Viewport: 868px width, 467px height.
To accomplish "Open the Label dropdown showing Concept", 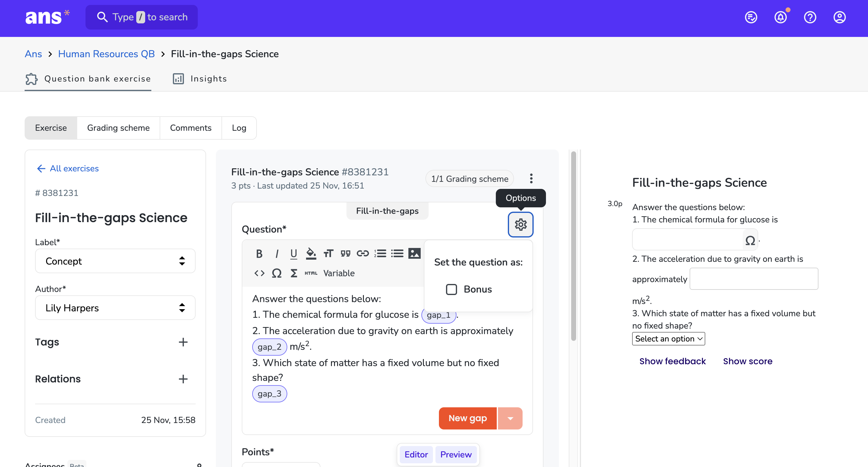I will coord(115,261).
